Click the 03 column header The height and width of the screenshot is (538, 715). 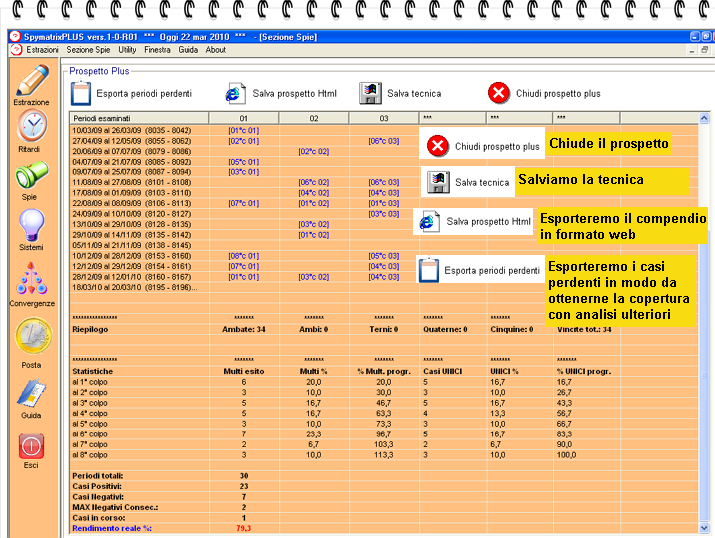pos(384,118)
